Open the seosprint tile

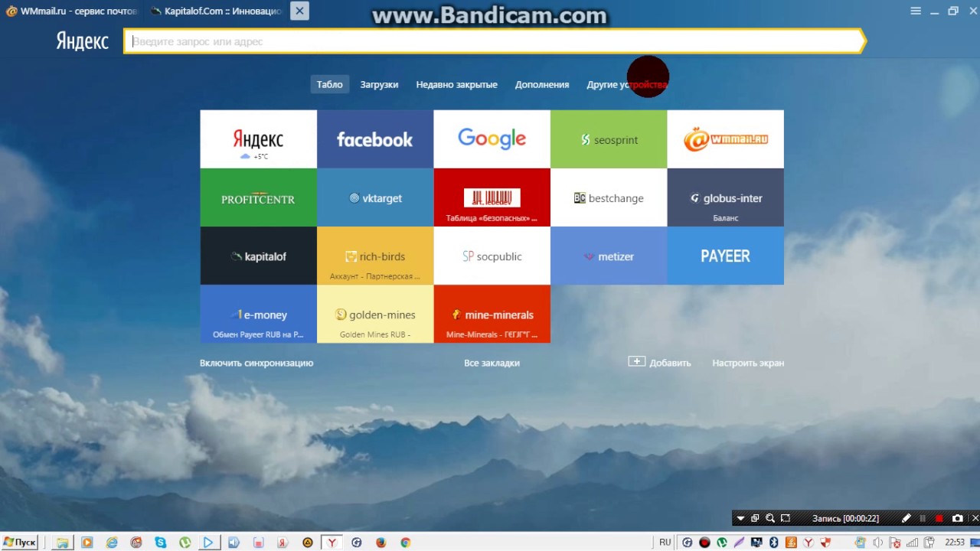(x=609, y=139)
